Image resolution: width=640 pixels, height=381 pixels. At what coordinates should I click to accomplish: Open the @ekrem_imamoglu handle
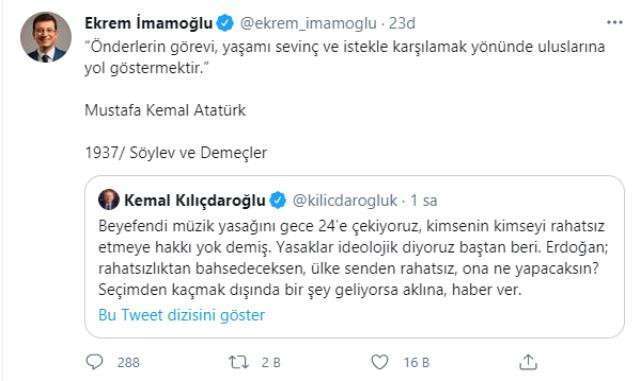tap(308, 24)
